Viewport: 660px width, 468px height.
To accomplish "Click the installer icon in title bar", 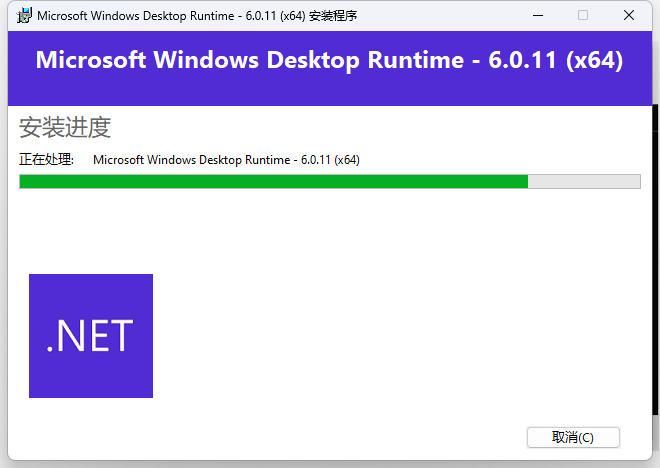I will (x=24, y=16).
